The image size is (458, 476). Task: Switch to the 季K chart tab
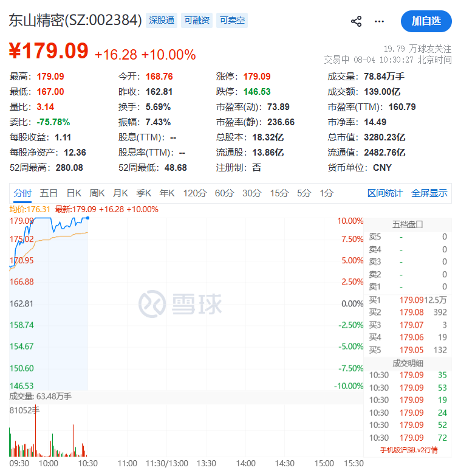coord(143,193)
